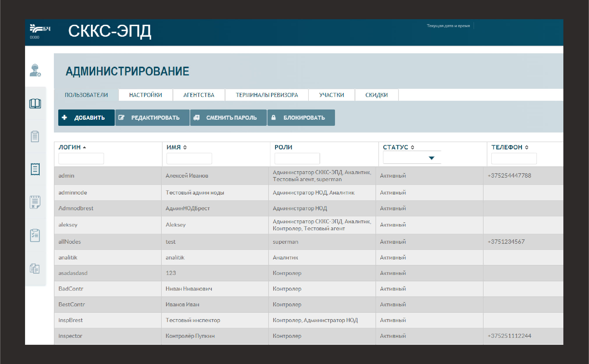Image resolution: width=589 pixels, height=364 pixels.
Task: Select the inspBrest login row
Action: click(309, 320)
